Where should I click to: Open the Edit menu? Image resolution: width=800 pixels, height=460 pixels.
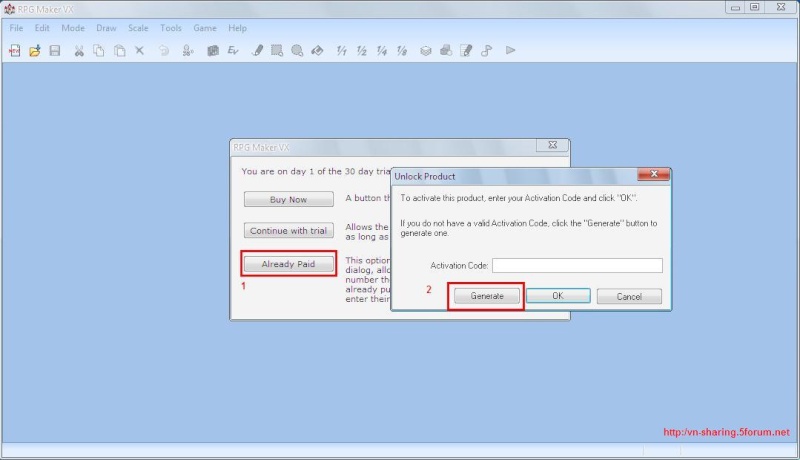pos(42,28)
